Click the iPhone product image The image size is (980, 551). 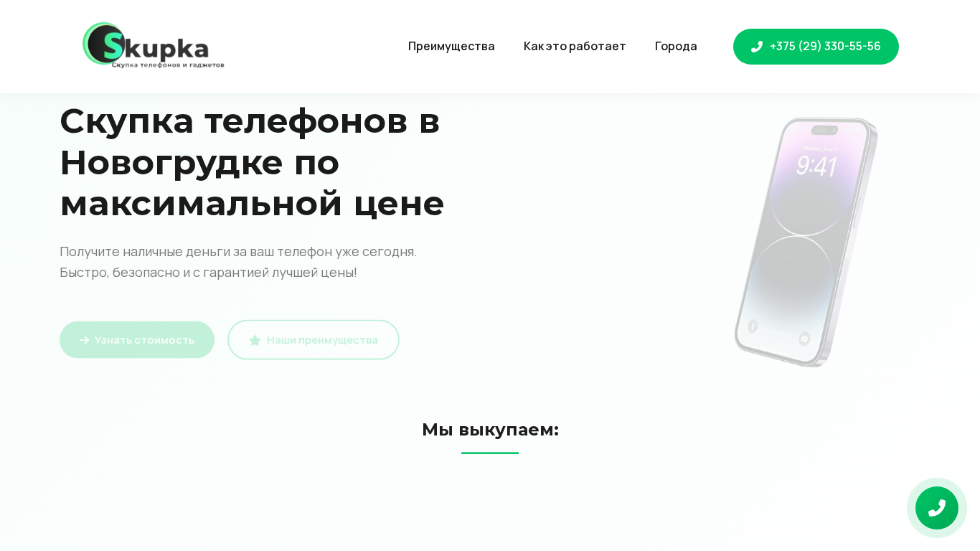coord(806,242)
